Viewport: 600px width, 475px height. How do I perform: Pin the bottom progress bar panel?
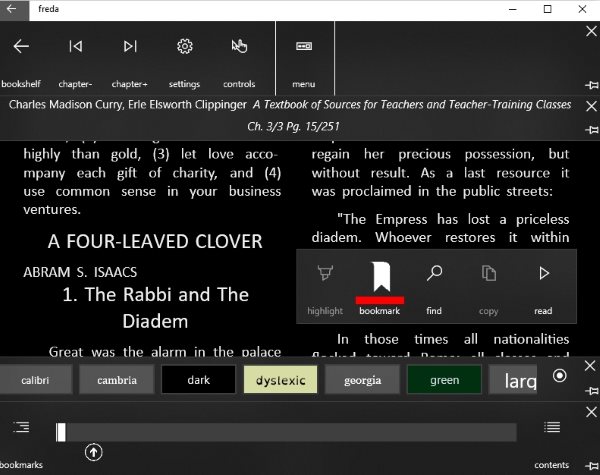coord(592,465)
